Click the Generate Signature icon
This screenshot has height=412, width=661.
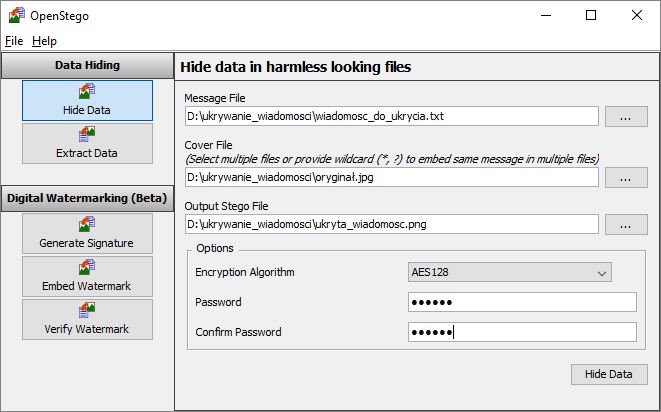pos(87,225)
